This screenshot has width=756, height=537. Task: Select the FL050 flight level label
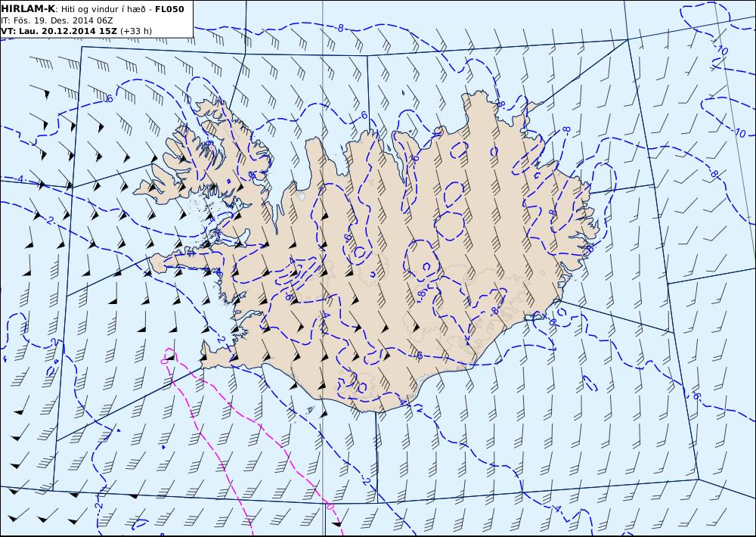pyautogui.click(x=169, y=9)
